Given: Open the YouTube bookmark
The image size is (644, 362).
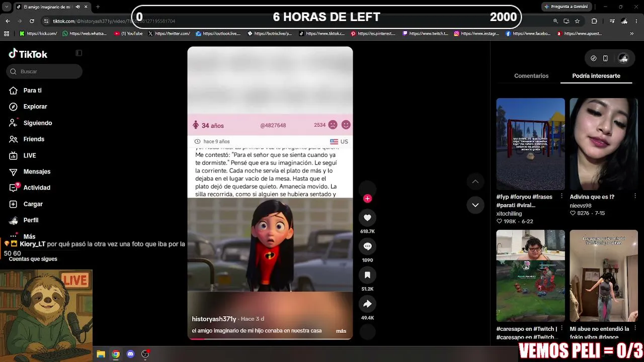Looking at the screenshot, I should point(129,34).
